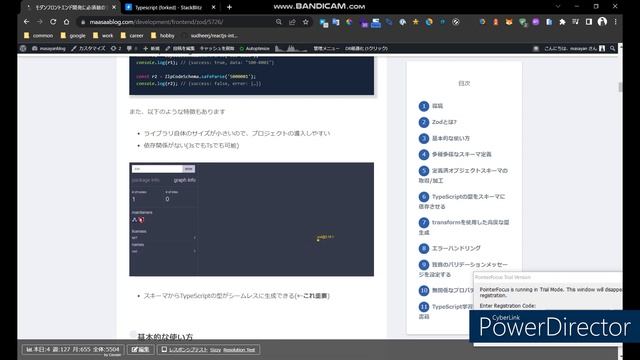Jump to Zodとは? in table of contents
This screenshot has height=360, width=640.
[x=438, y=122]
